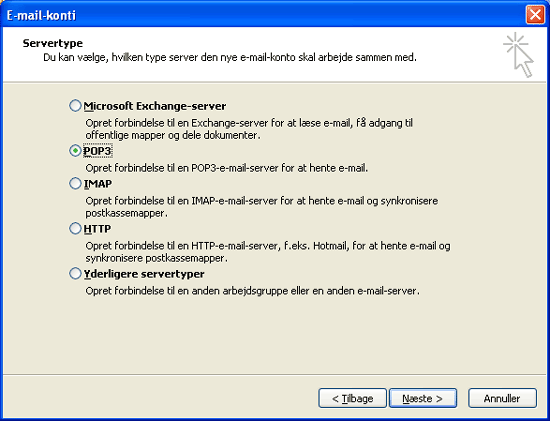The height and width of the screenshot is (421, 550).
Task: Select the Microsoft Exchange-server radio button
Action: 75,106
